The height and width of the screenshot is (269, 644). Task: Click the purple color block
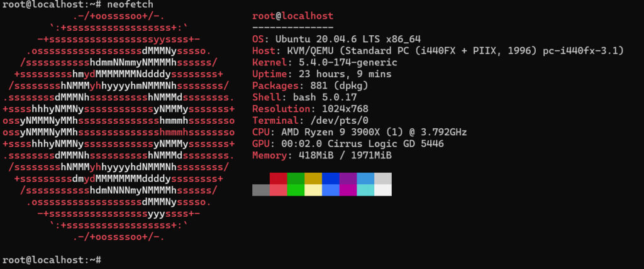348,178
